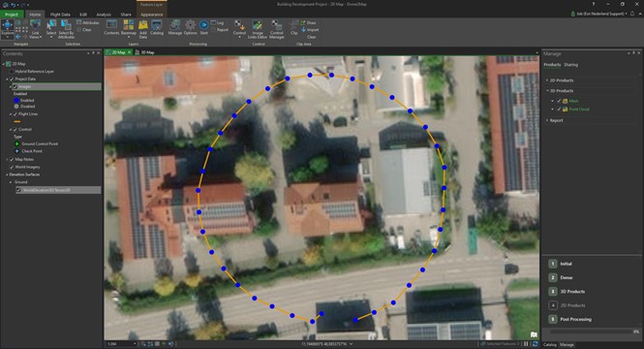Click the Enabled blue symbol swatch

coord(16,100)
